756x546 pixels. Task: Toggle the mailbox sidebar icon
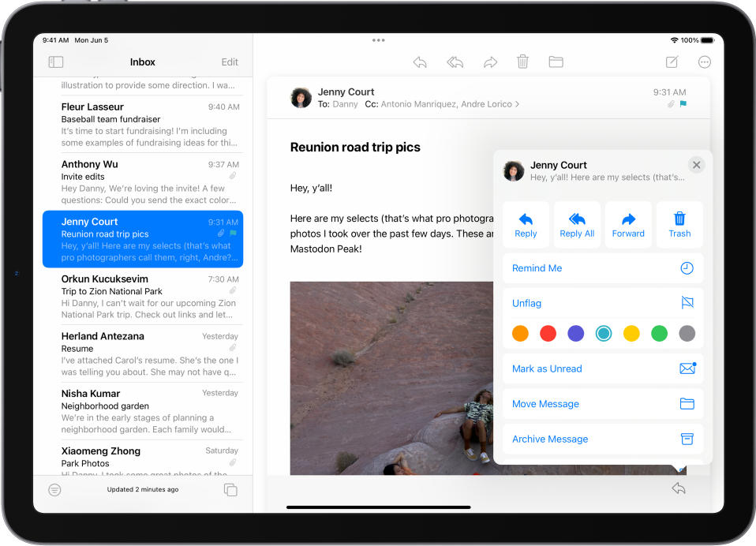(x=55, y=62)
